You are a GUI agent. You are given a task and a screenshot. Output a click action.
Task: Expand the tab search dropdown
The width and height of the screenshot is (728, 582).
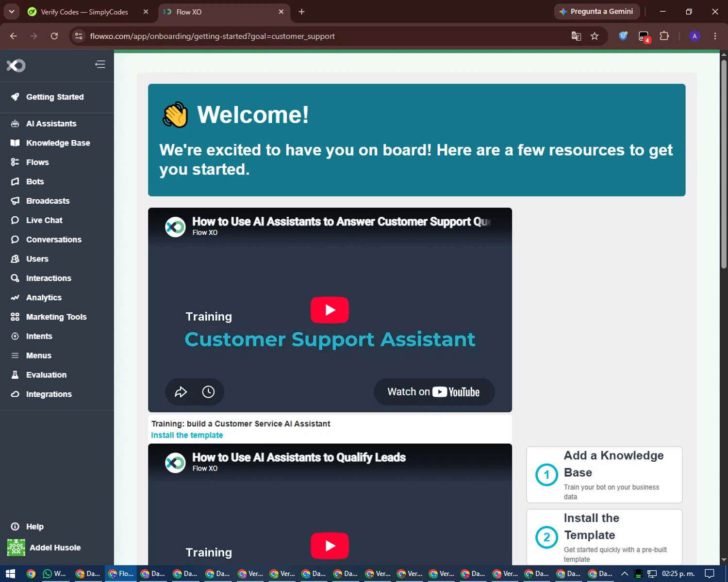(x=11, y=12)
